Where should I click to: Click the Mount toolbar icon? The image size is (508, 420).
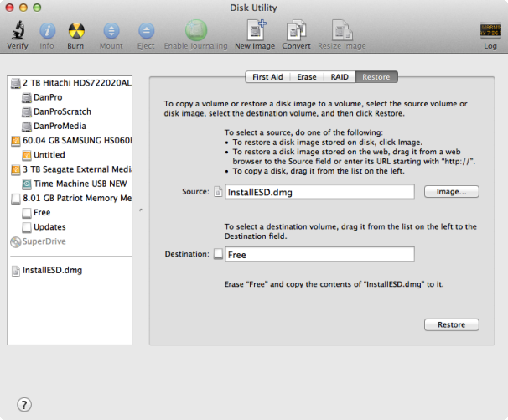point(111,31)
